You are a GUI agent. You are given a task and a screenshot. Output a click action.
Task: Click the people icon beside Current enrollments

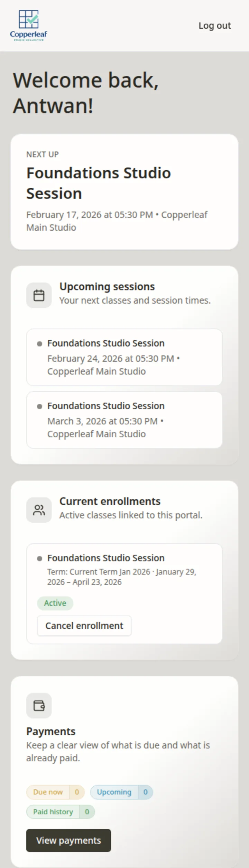39,510
